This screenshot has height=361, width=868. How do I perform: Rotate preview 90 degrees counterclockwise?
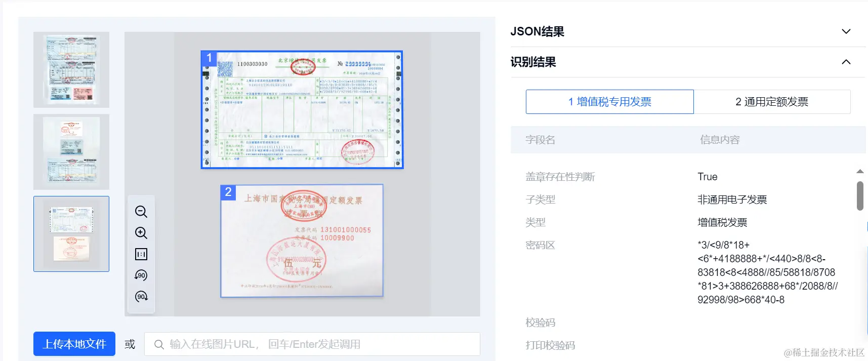[141, 275]
